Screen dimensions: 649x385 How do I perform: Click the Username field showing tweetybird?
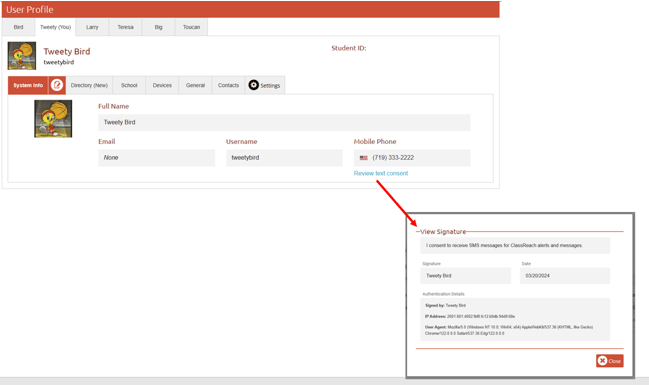click(x=284, y=158)
